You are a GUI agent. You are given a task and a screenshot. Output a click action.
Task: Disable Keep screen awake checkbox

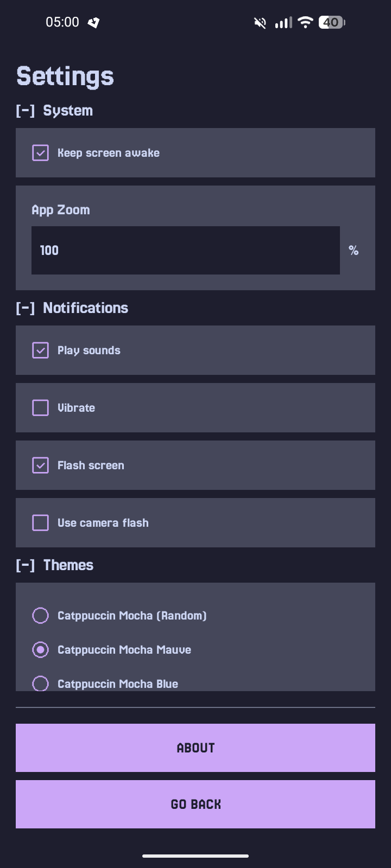(x=41, y=153)
